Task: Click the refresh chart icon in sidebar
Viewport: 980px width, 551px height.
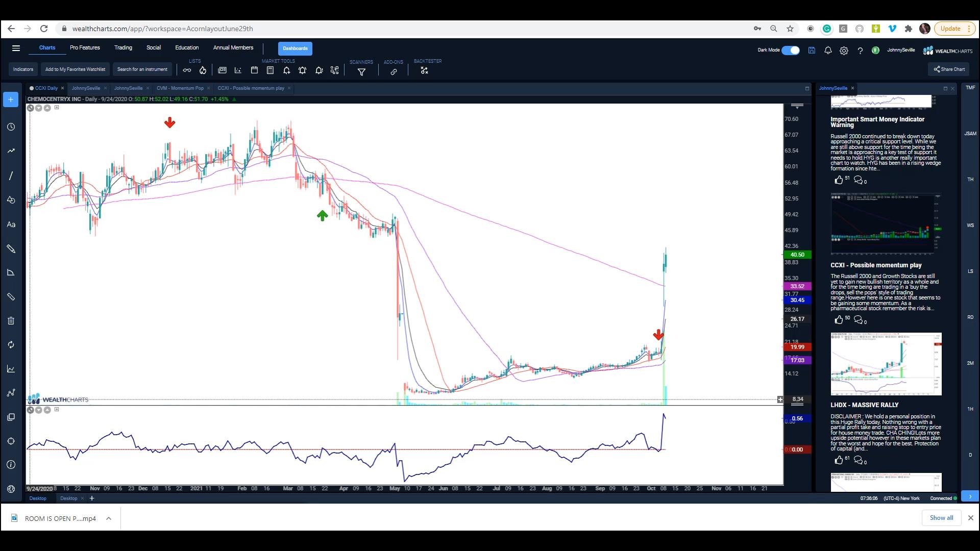Action: pos(11,345)
